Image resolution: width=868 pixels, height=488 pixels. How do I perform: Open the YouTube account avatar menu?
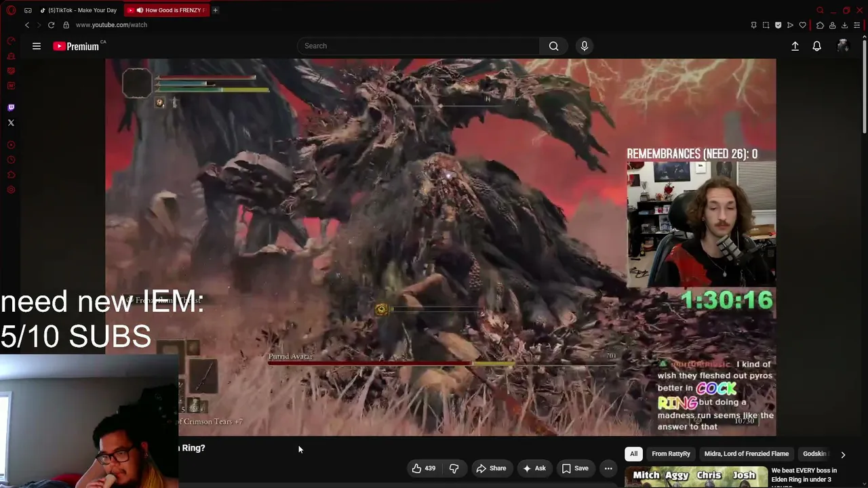click(x=843, y=45)
